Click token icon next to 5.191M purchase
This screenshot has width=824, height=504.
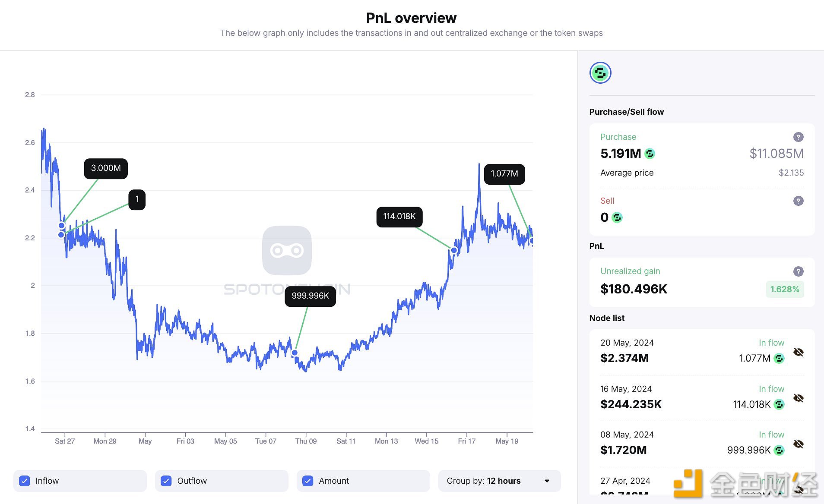650,154
